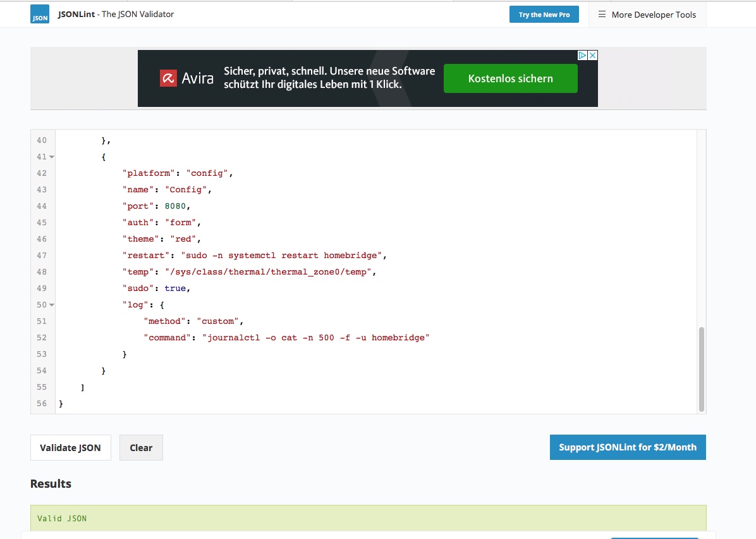Click the JSONLint - The JSON Validator title
The width and height of the screenshot is (756, 539).
pyautogui.click(x=116, y=14)
